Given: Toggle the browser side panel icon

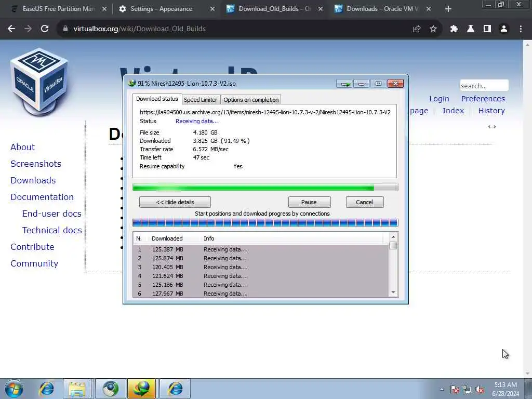Looking at the screenshot, I should point(487,29).
